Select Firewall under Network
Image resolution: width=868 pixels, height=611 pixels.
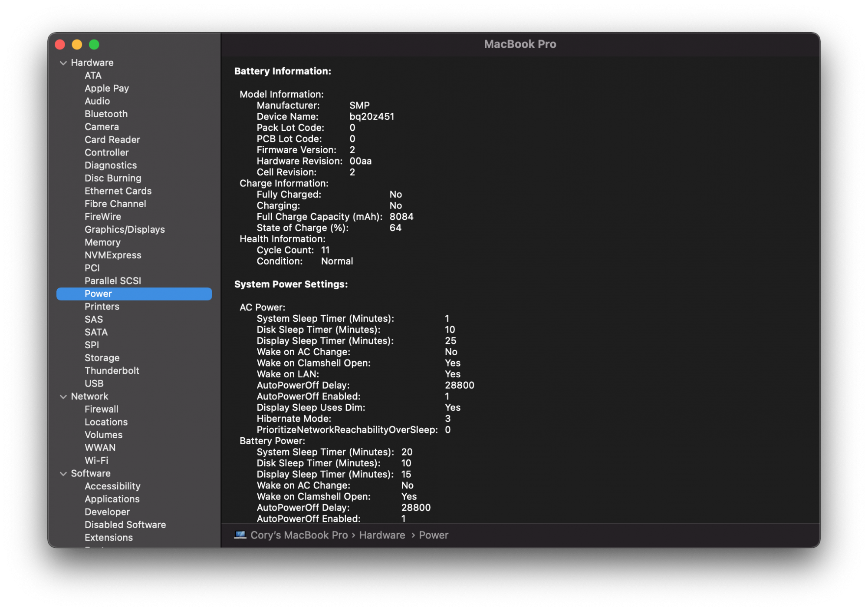[102, 409]
